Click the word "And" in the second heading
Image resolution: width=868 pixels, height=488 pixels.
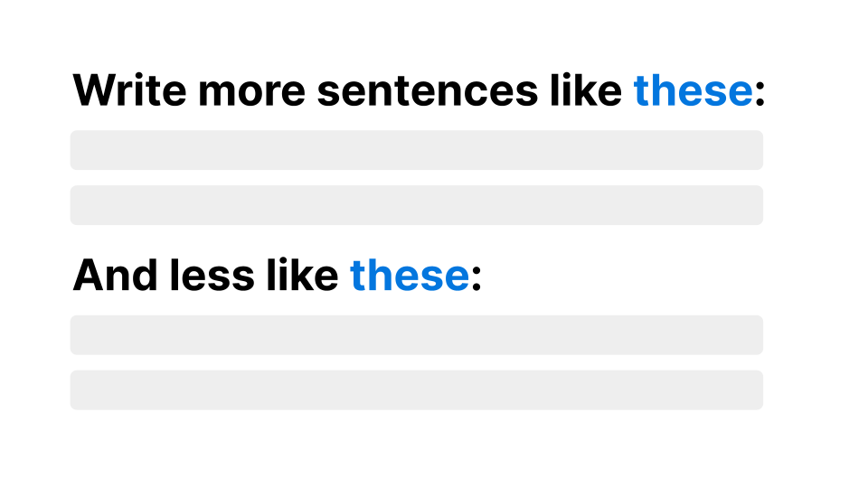(115, 275)
